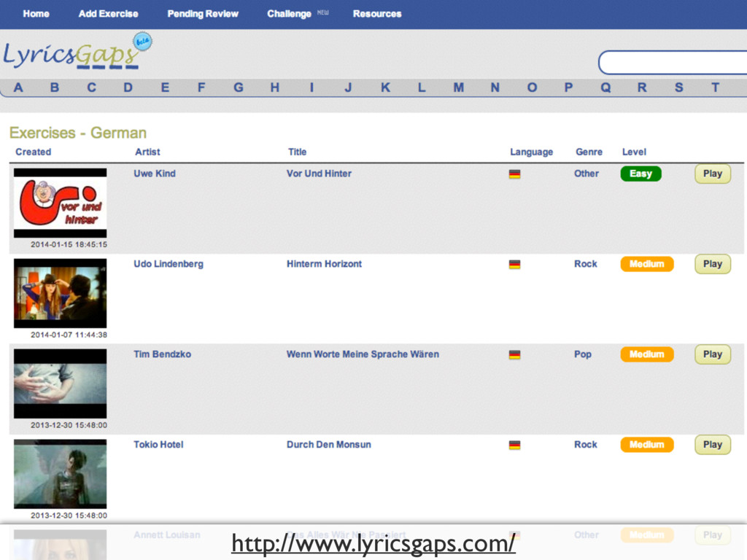Open song Durch Den Monsun
The height and width of the screenshot is (560, 747).
pyautogui.click(x=329, y=445)
